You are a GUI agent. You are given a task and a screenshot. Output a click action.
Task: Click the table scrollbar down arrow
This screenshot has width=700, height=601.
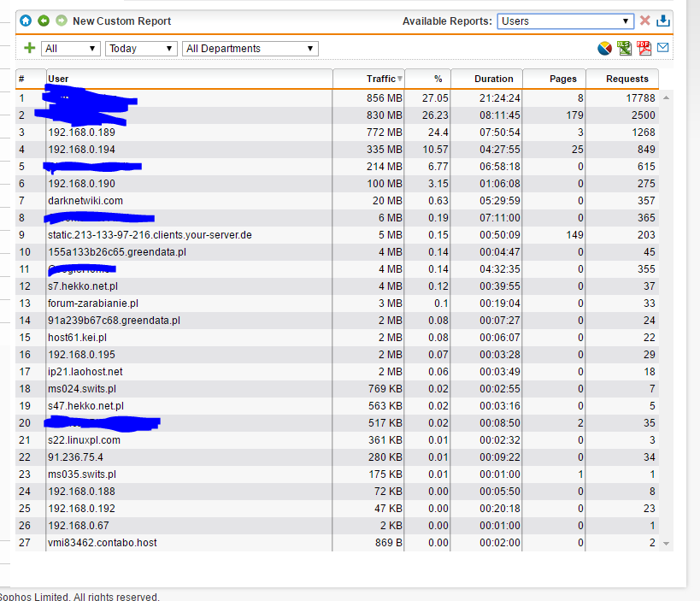(x=666, y=544)
